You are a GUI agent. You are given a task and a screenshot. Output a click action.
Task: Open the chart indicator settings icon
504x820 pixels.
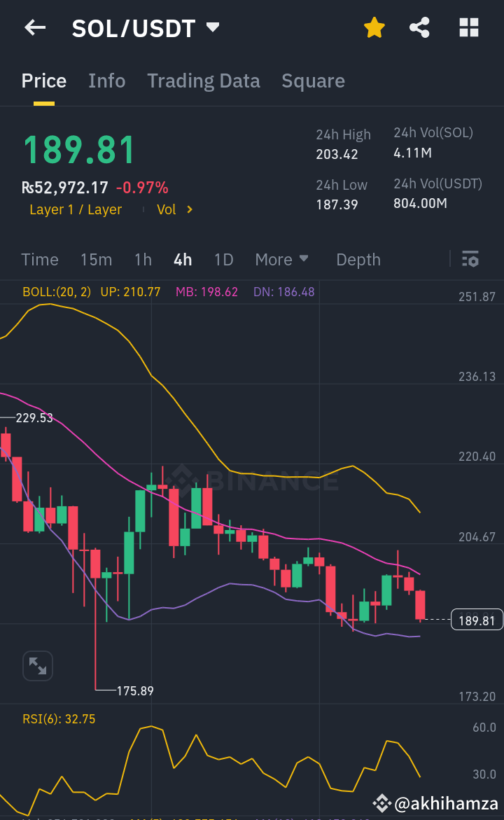[x=470, y=259]
